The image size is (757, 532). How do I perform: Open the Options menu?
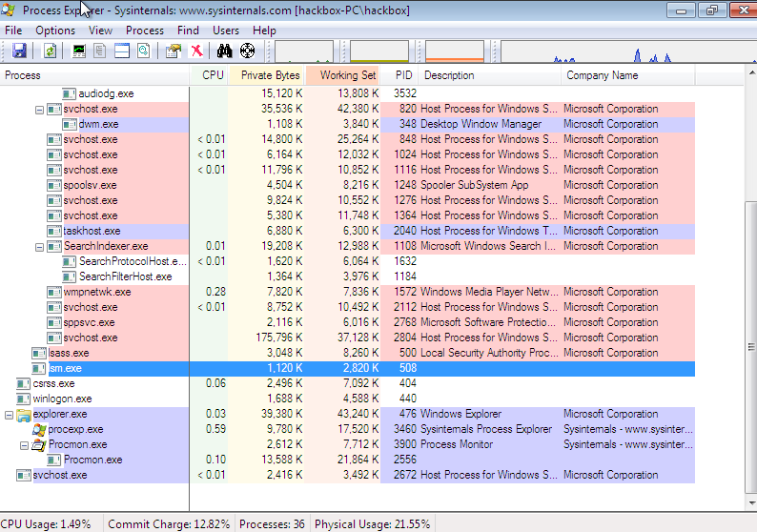click(55, 31)
